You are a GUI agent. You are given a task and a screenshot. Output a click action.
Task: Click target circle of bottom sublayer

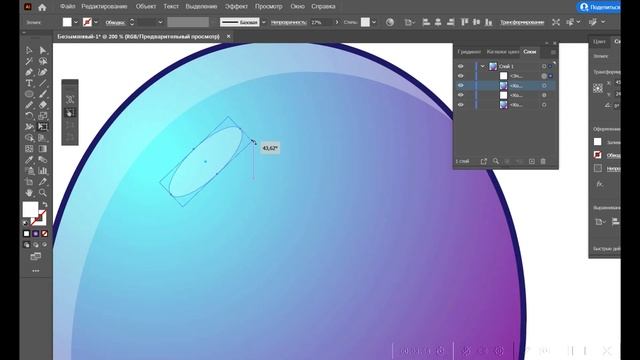tap(544, 105)
